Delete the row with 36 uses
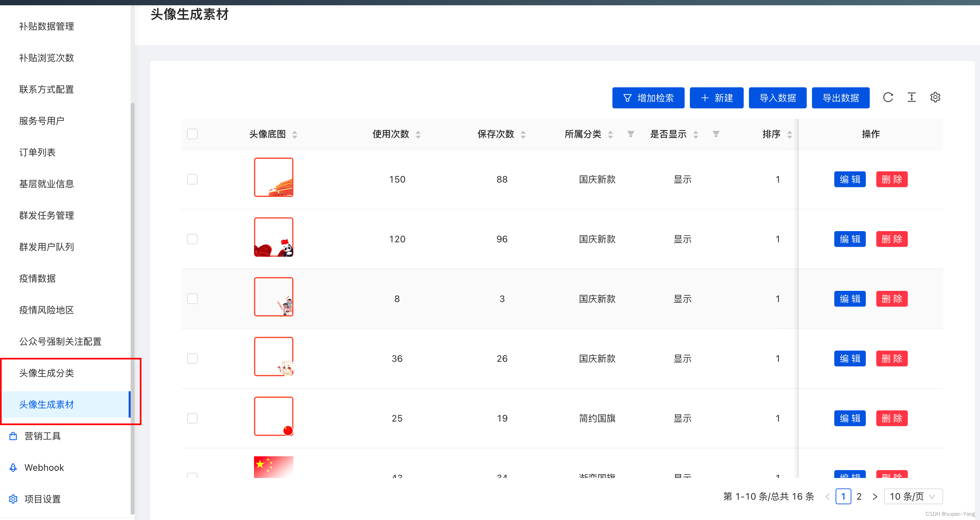Viewport: 980px width, 520px height. 892,358
